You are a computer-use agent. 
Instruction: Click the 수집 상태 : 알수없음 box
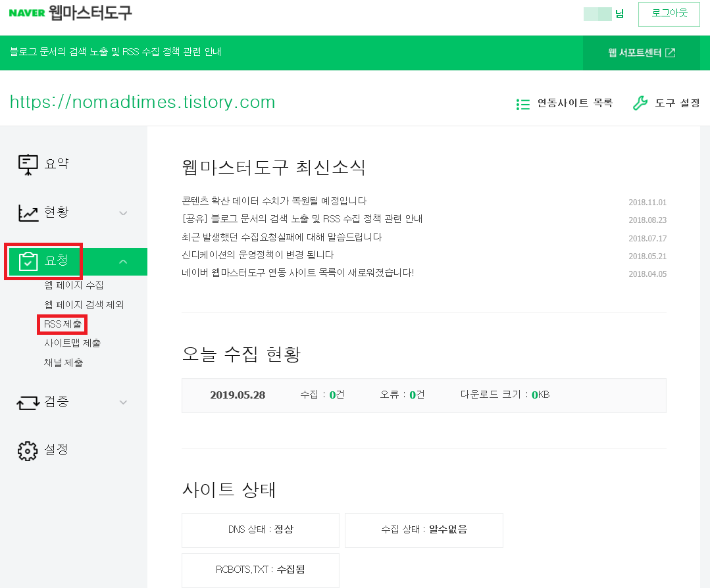pos(424,530)
